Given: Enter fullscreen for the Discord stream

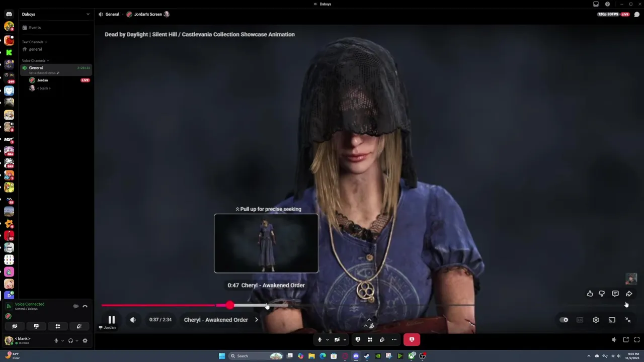Looking at the screenshot, I should 637,340.
